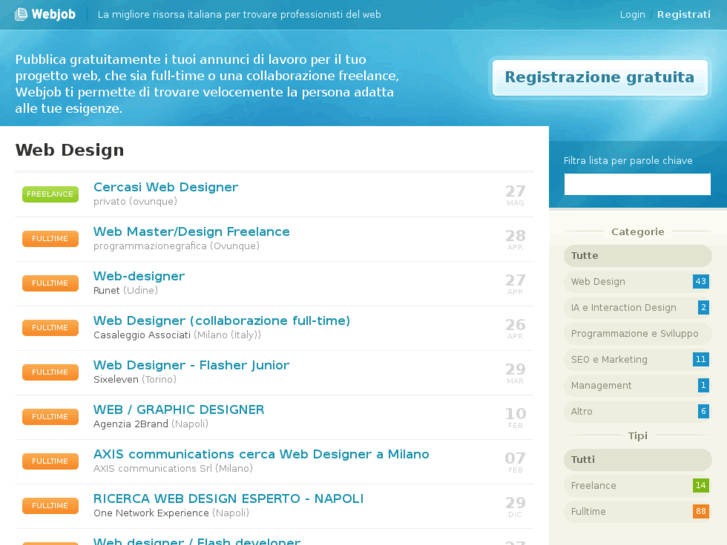
Task: Open the Web-designer job by Runet
Action: (x=139, y=276)
